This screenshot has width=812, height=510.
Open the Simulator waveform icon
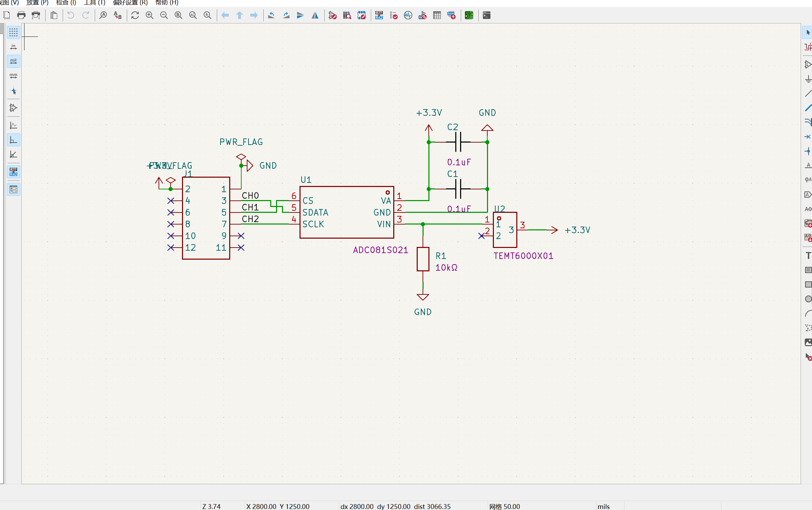pyautogui.click(x=408, y=15)
